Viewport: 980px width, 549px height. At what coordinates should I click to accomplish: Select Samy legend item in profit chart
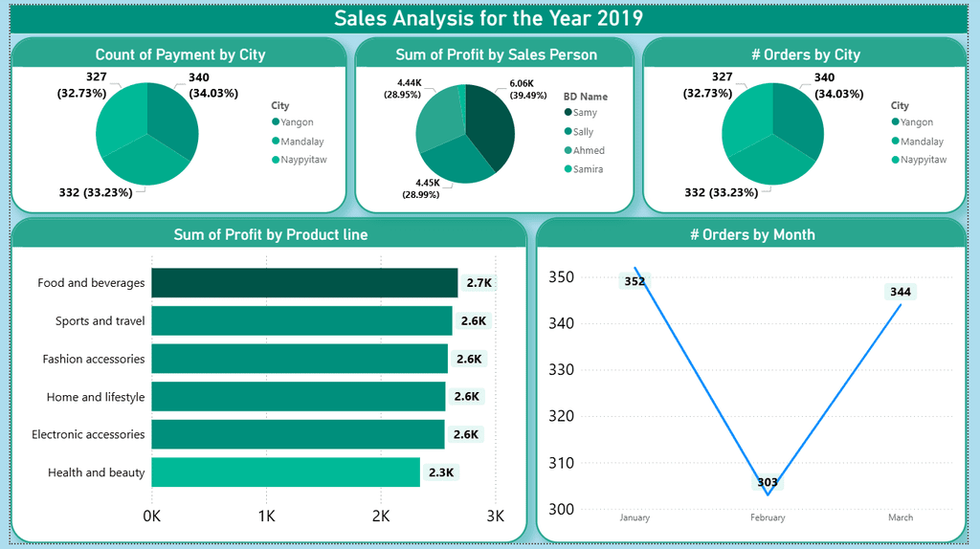pos(581,113)
